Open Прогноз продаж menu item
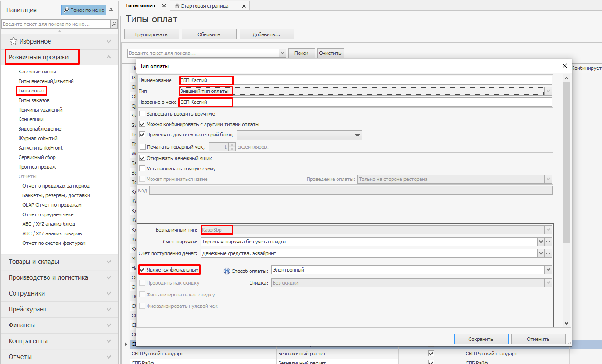Screen dimensions: 602x364 (x=37, y=167)
